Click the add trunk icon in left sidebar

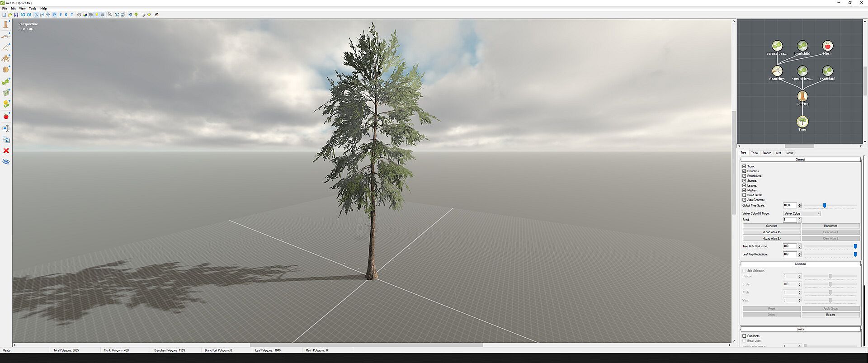6,25
